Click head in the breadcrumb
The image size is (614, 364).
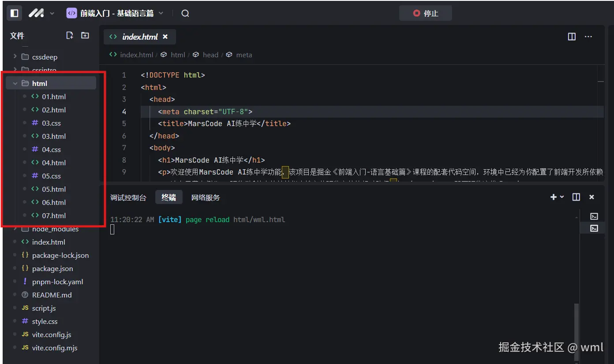pos(210,55)
